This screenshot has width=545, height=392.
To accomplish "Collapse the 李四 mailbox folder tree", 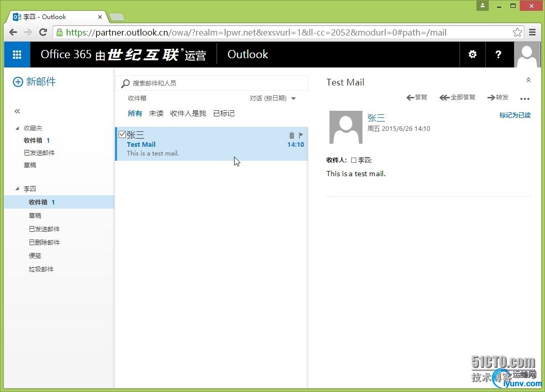I will [x=17, y=189].
